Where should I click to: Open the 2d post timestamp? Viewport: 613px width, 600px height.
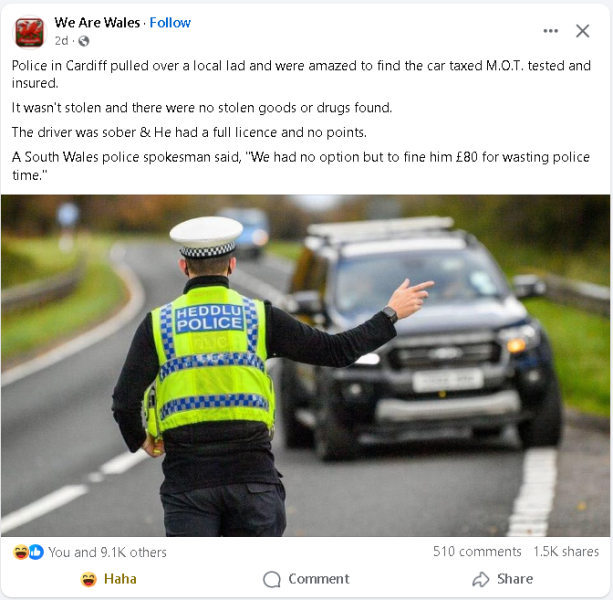click(61, 41)
